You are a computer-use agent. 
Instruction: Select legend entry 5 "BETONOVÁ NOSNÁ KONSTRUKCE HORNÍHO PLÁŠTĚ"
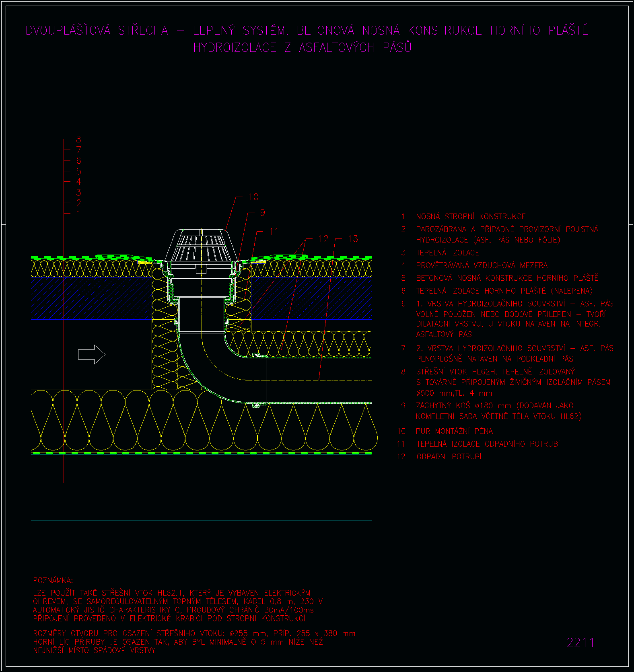click(x=507, y=278)
